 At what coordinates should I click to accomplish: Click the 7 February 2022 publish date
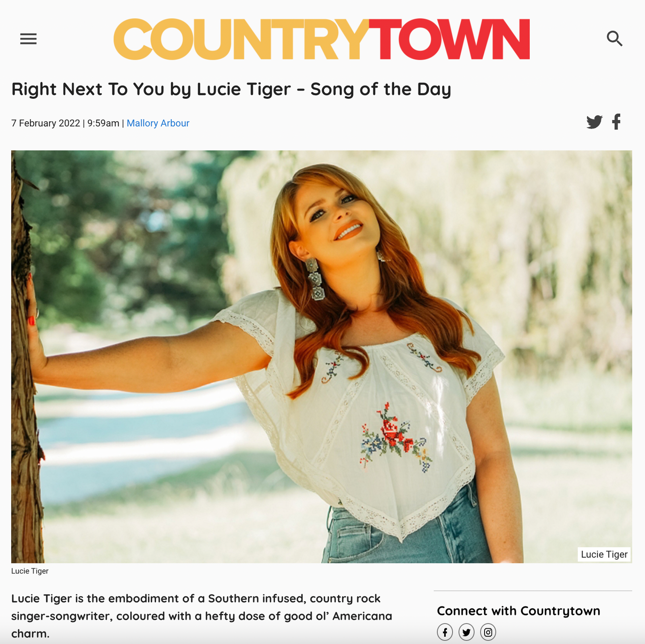point(46,123)
